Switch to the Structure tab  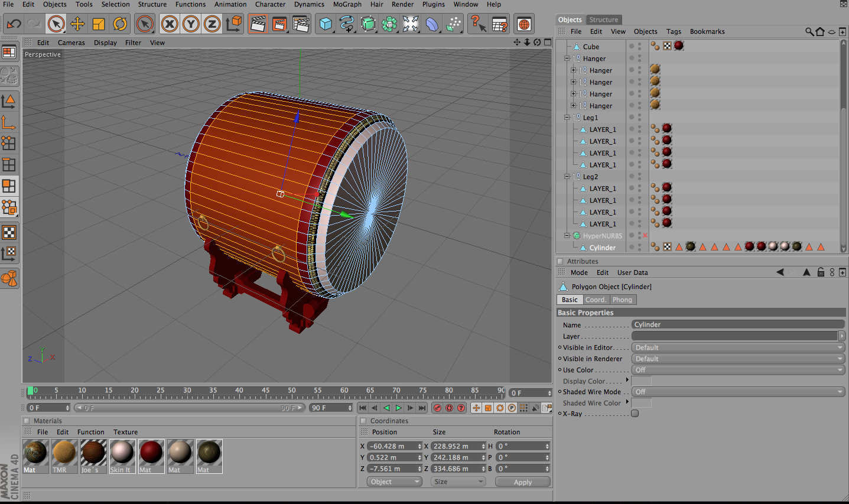click(603, 19)
